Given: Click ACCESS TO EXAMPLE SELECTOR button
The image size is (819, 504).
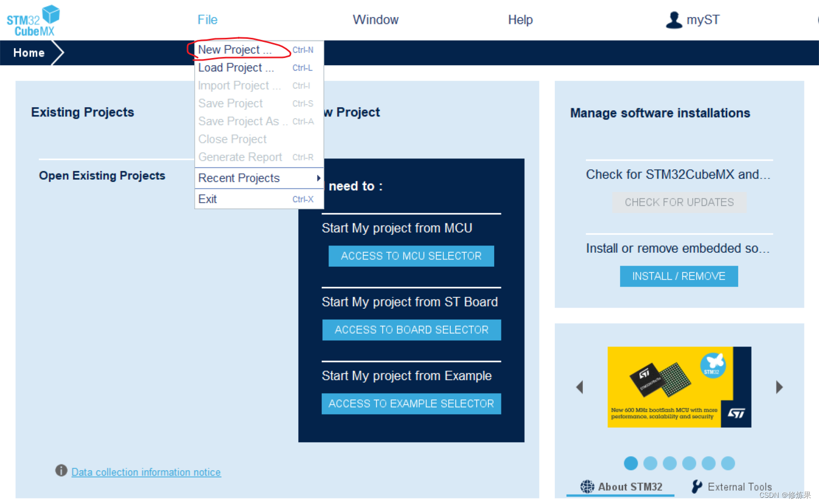Looking at the screenshot, I should tap(411, 404).
